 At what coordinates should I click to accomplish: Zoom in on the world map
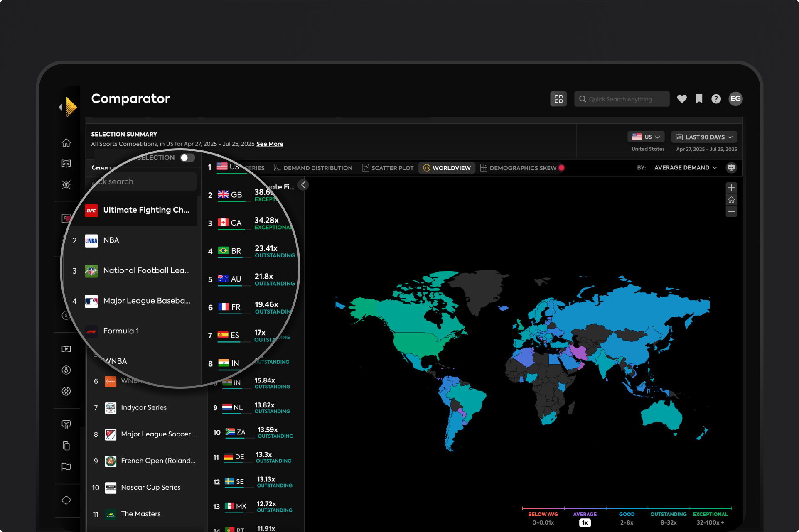point(731,188)
